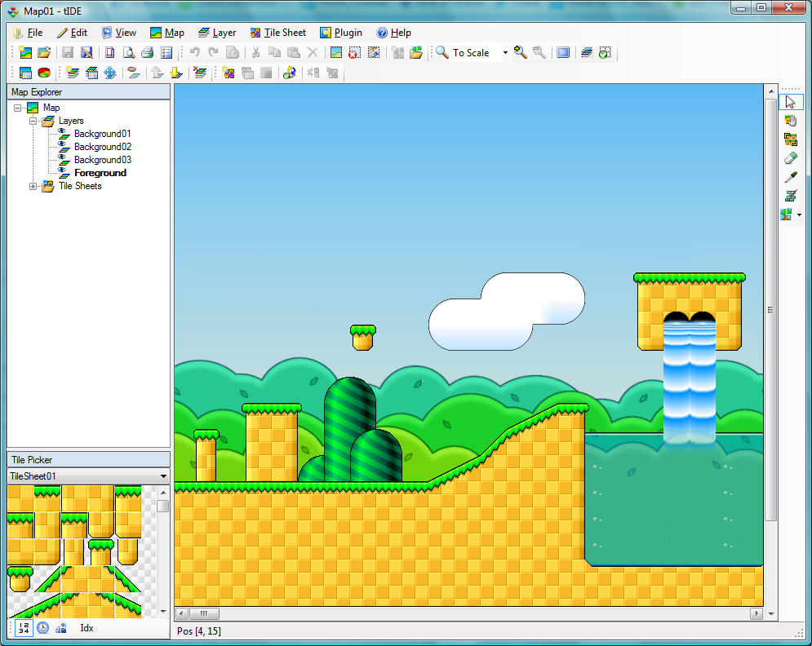Click the print icon in toolbar
Screen dimensions: 812x646
[147, 53]
